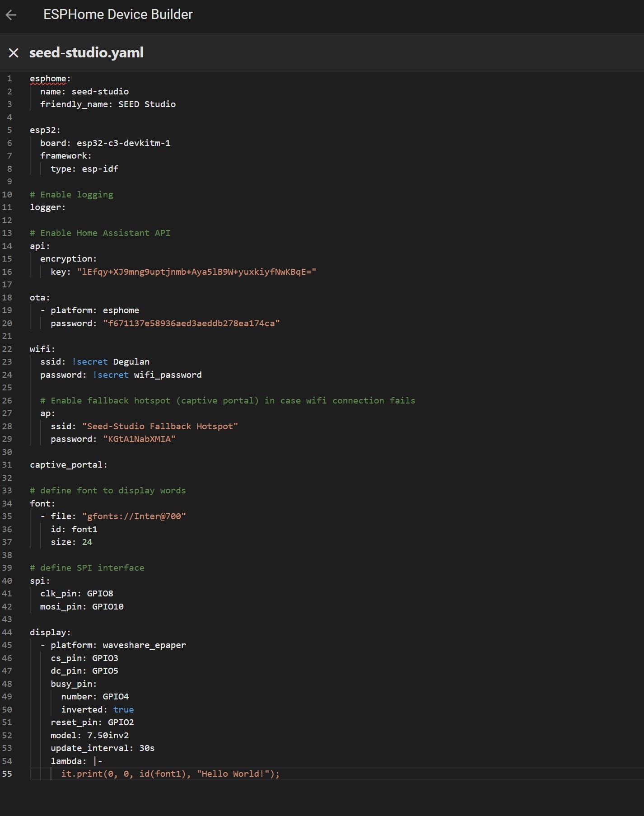Click the Hello World! print statement
The image size is (644, 816).
[170, 774]
